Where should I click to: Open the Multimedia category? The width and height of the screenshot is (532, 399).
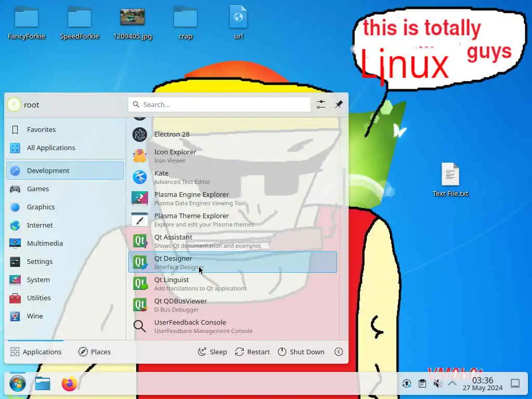click(65, 243)
